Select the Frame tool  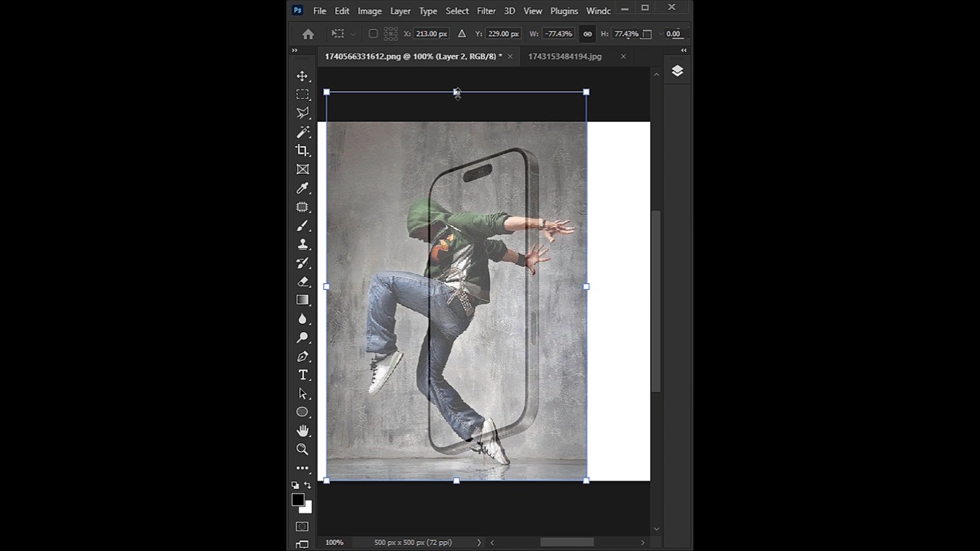point(302,169)
